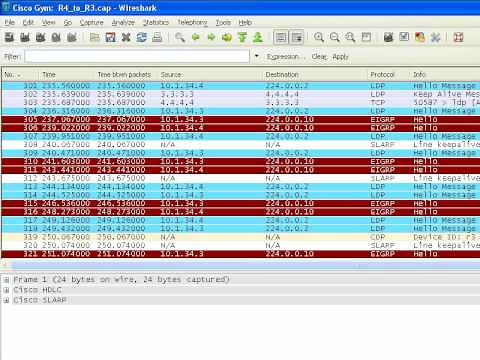Click Apply to apply filter
Image resolution: width=480 pixels, height=360 pixels.
pos(340,57)
